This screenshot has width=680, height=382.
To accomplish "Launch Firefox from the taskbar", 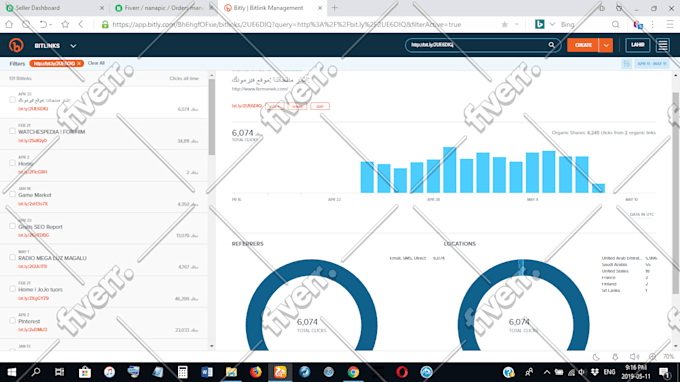I will (256, 372).
